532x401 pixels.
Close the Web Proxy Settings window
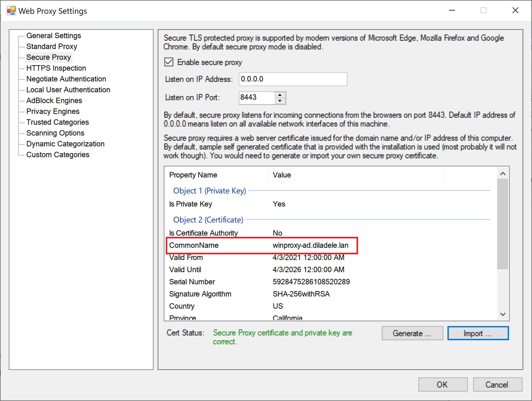tap(515, 11)
